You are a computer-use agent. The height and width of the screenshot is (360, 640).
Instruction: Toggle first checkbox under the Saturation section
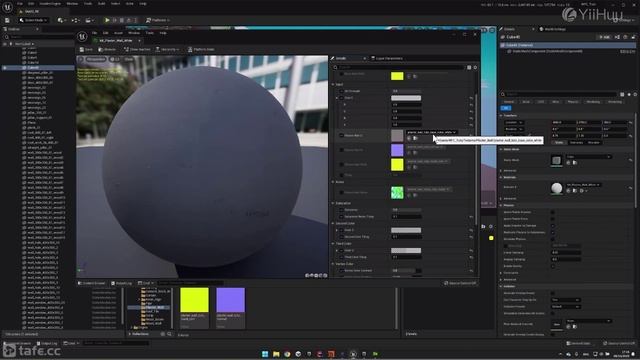click(341, 210)
